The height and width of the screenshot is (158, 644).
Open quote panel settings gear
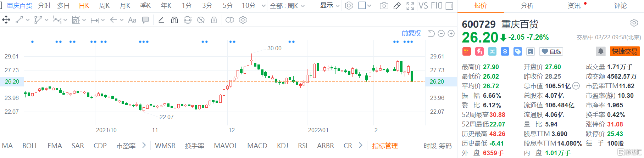(x=634, y=23)
